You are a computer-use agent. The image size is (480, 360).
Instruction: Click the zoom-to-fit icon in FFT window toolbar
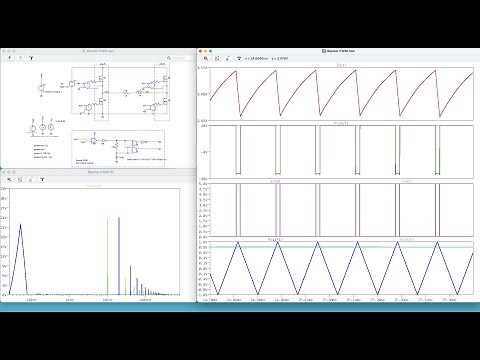pyautogui.click(x=20, y=179)
